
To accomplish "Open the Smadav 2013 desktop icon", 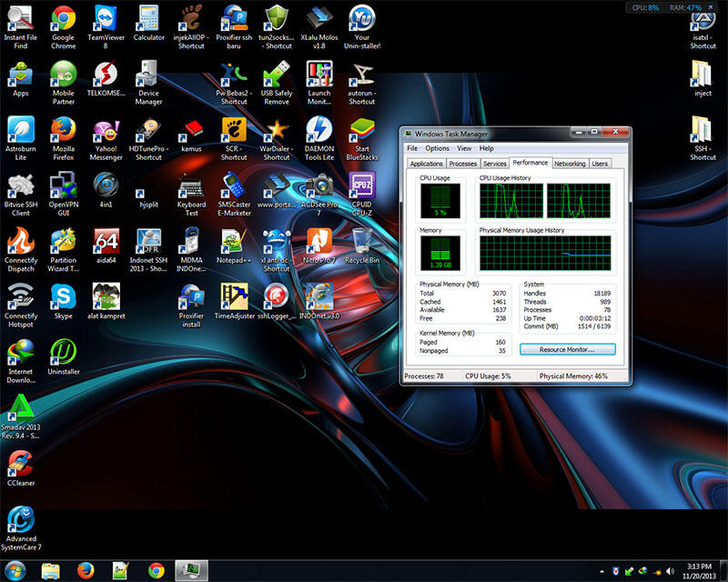I will (20, 416).
